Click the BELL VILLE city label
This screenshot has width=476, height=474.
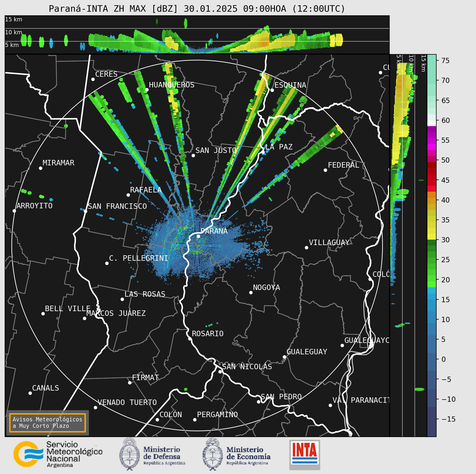[68, 309]
